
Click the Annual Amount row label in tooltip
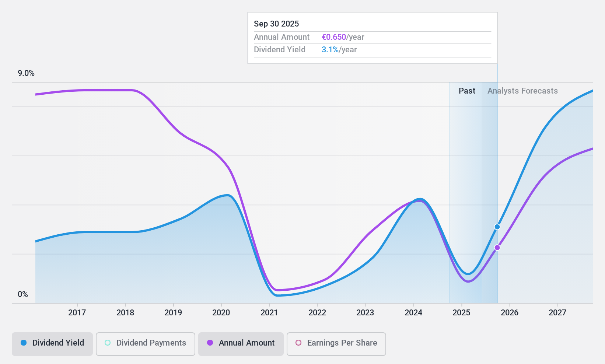click(281, 37)
